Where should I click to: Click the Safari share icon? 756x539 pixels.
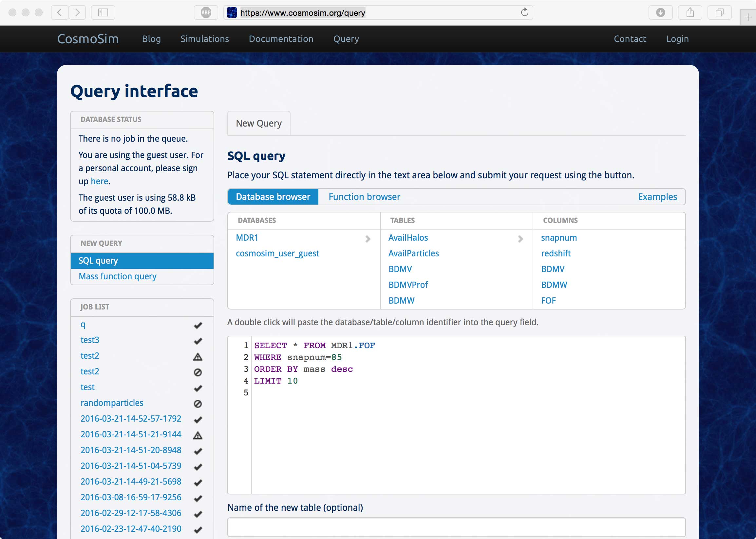pyautogui.click(x=690, y=12)
